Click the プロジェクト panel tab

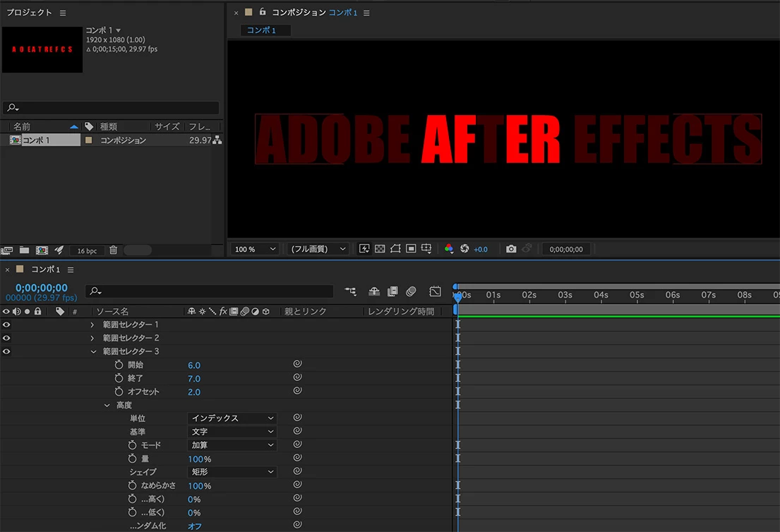coord(29,13)
